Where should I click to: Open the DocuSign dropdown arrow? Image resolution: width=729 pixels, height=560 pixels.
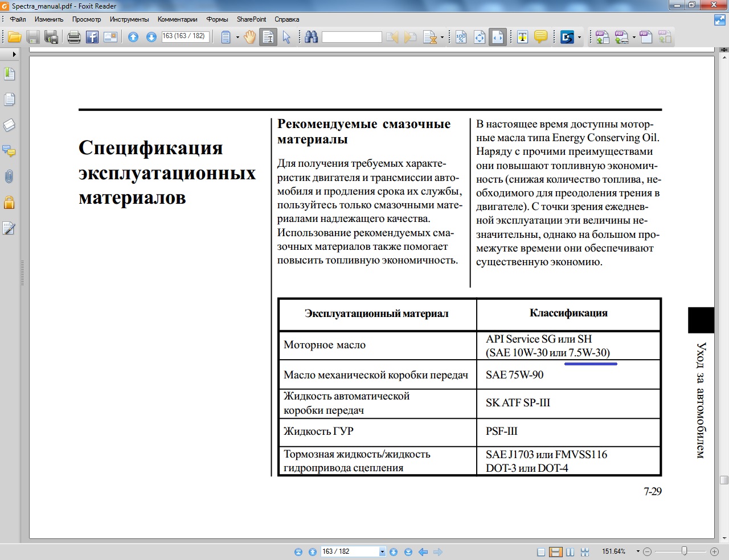click(580, 38)
